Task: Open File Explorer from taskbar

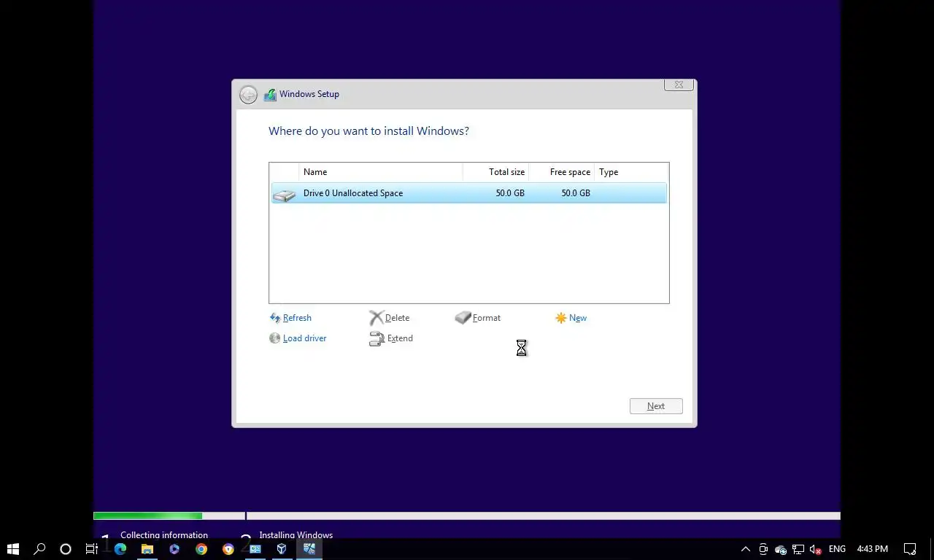Action: point(147,549)
